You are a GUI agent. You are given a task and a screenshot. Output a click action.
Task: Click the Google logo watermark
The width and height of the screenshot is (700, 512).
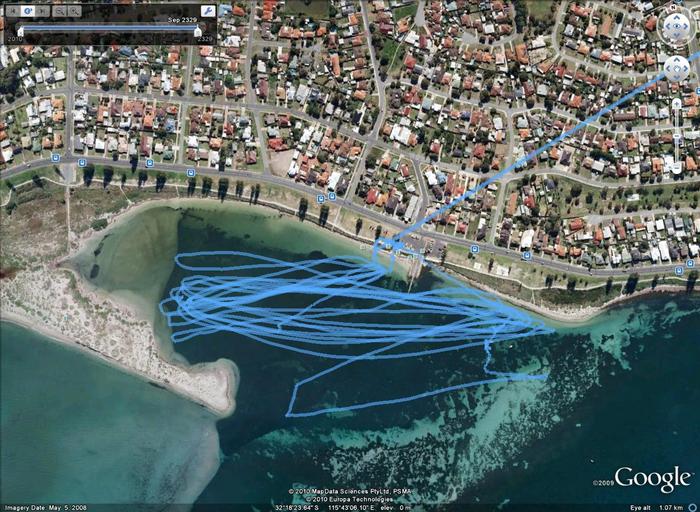652,479
